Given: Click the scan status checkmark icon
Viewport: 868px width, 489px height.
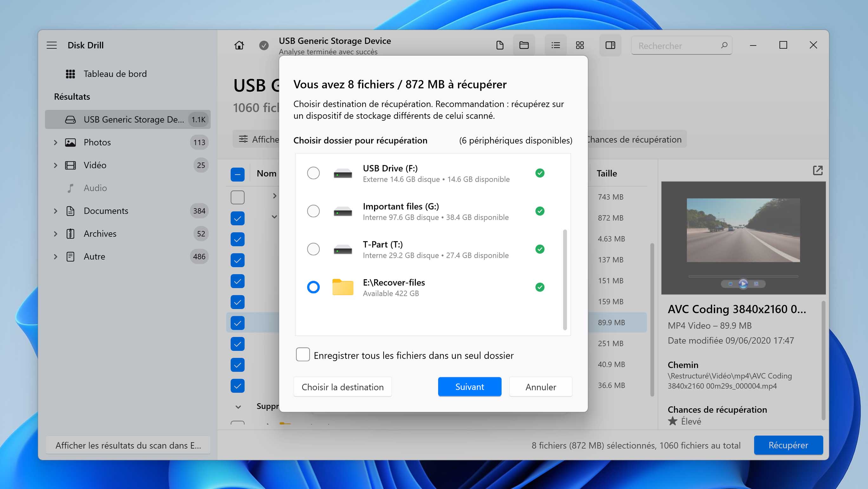Looking at the screenshot, I should point(264,45).
